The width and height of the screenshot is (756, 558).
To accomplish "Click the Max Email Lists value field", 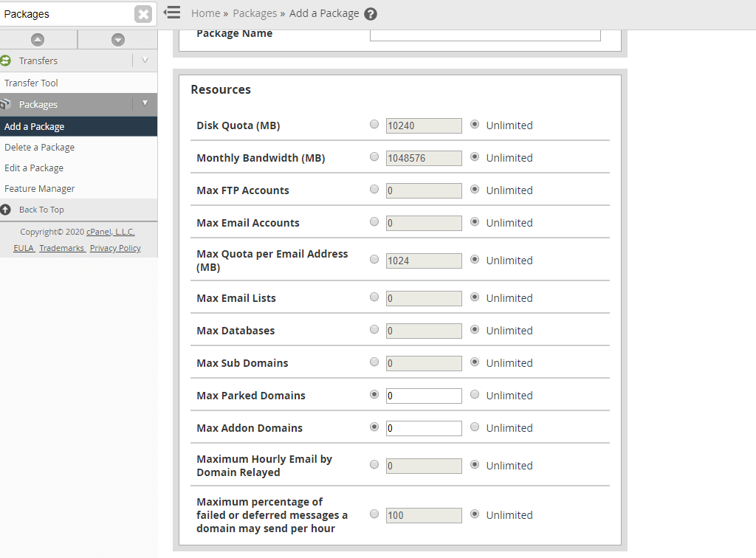I will click(x=424, y=298).
